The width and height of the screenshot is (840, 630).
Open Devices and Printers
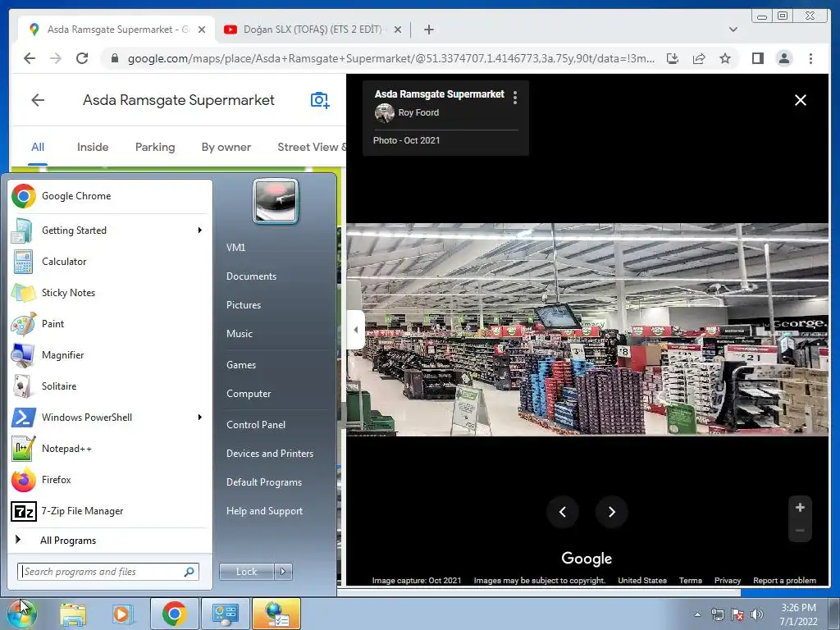click(x=269, y=454)
